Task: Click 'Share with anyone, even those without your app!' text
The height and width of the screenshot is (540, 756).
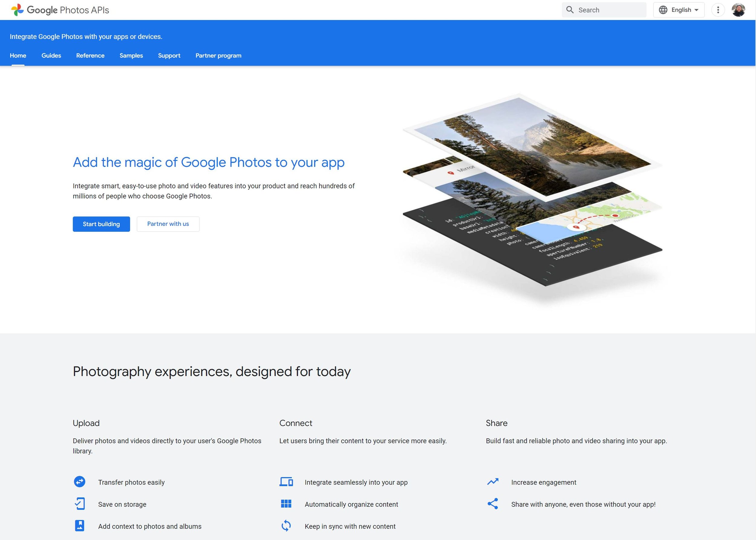Action: [x=583, y=504]
